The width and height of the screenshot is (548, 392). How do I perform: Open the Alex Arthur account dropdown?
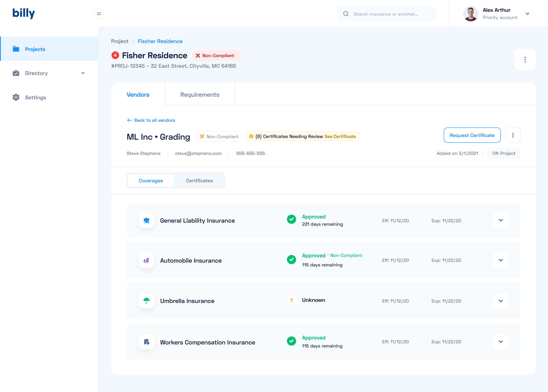click(x=527, y=14)
